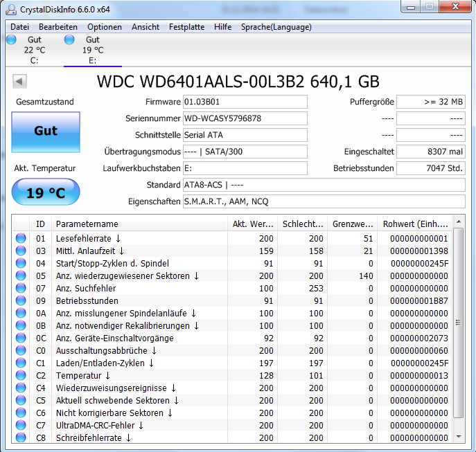Click status orb for UltraDMA-CRC-Fehler row
Screen dimensions: 476x452
pyautogui.click(x=21, y=425)
